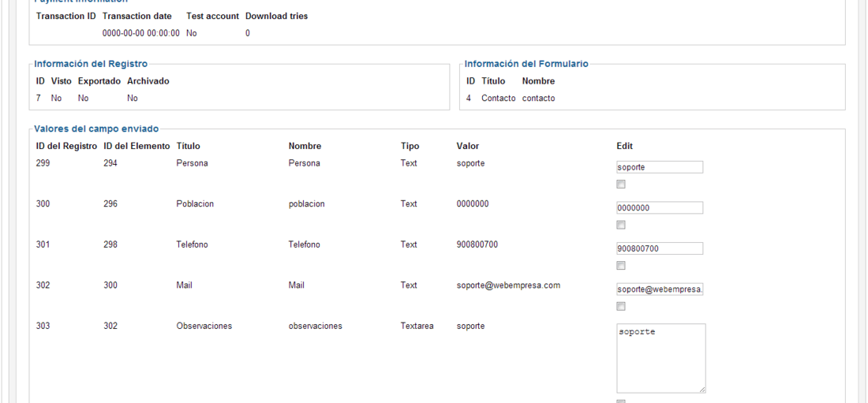The image size is (868, 403).
Task: Click element ID '298'
Action: [110, 244]
